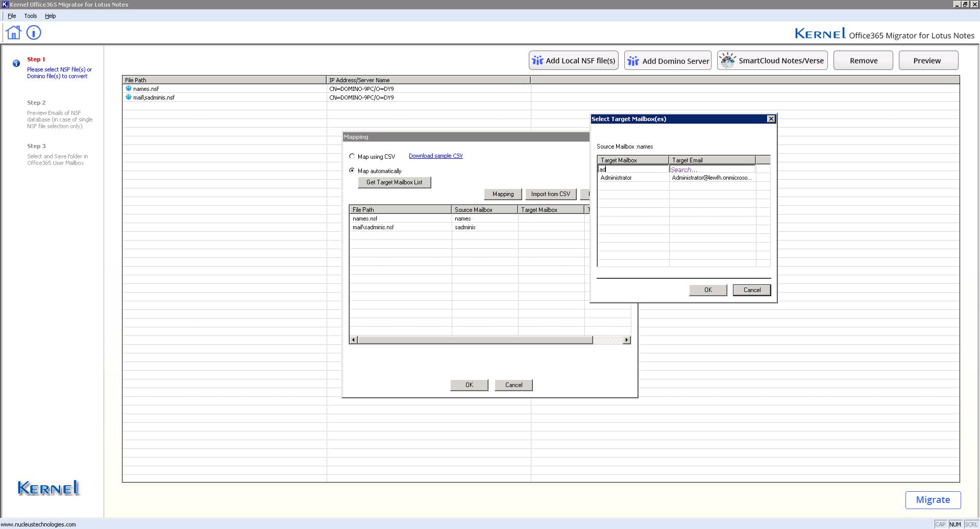Click File Path column header in Mapping table
Viewport: 980px width, 529px height.
tap(401, 210)
